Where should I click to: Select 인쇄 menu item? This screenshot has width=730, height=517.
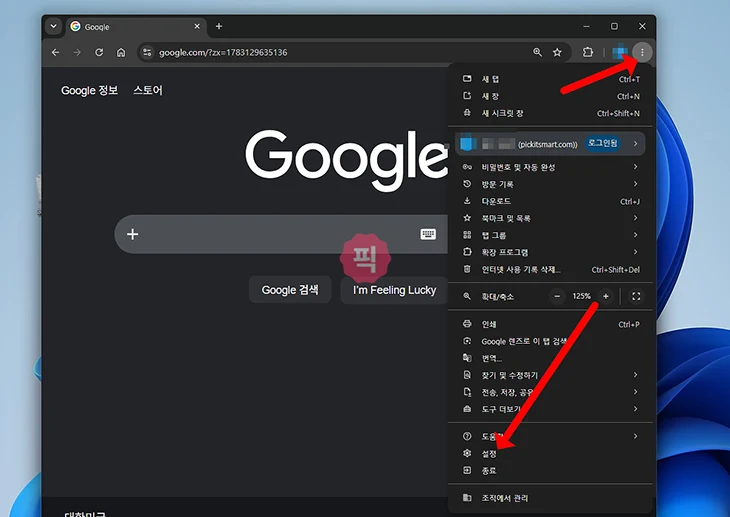pos(551,324)
